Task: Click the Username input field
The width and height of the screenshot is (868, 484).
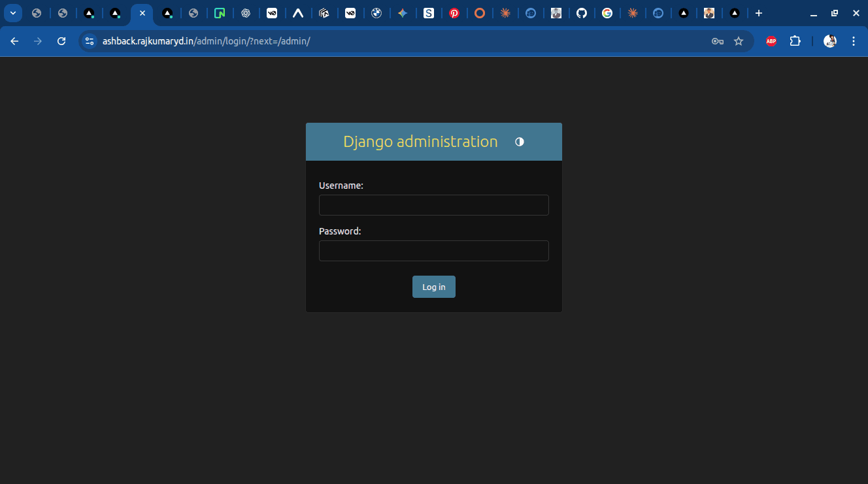Action: pyautogui.click(x=433, y=205)
